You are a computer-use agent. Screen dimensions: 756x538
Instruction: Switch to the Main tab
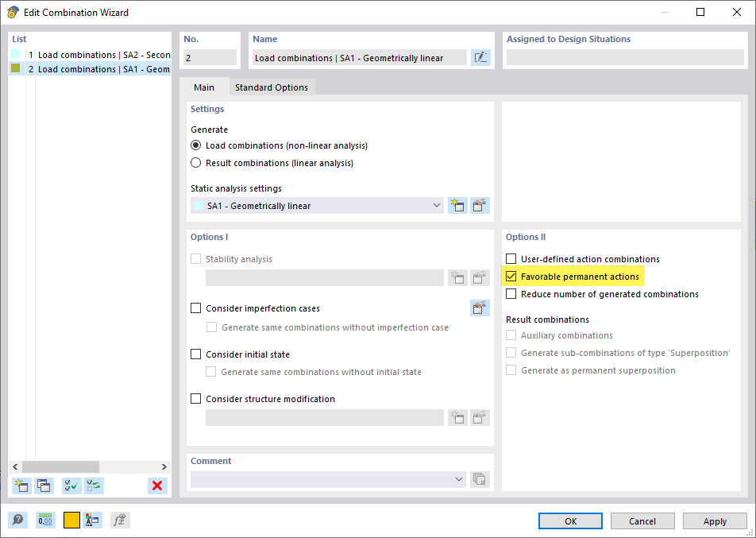204,87
